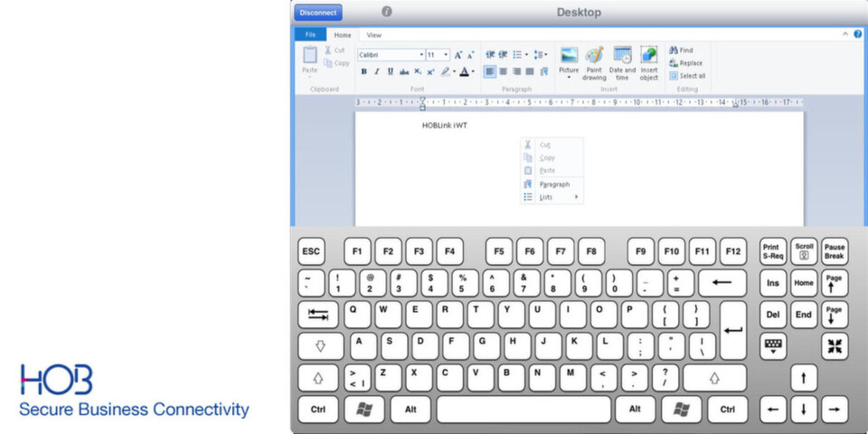This screenshot has height=434, width=868.
Task: Click the Increase indent icon
Action: click(503, 55)
